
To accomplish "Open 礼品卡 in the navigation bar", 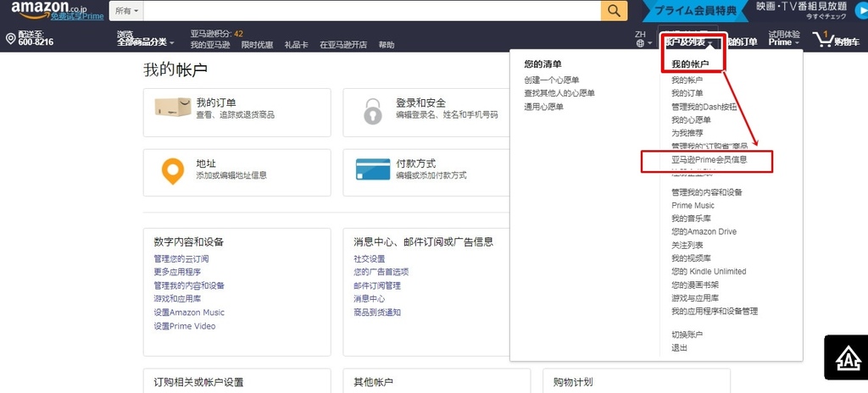I will pyautogui.click(x=296, y=44).
